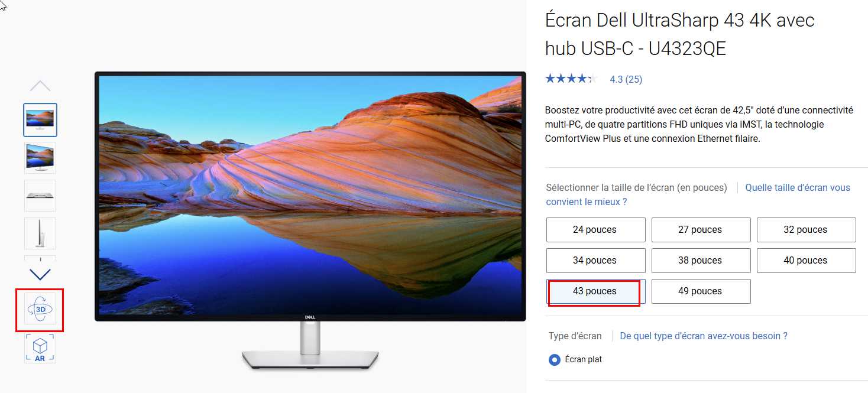
Task: Choose the 49 pouces size
Action: [701, 291]
